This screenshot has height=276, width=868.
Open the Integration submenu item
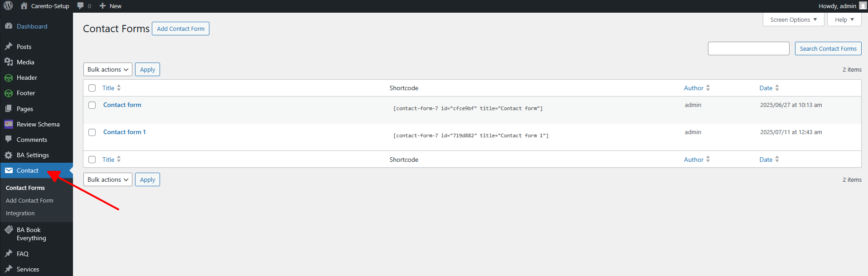tap(20, 213)
